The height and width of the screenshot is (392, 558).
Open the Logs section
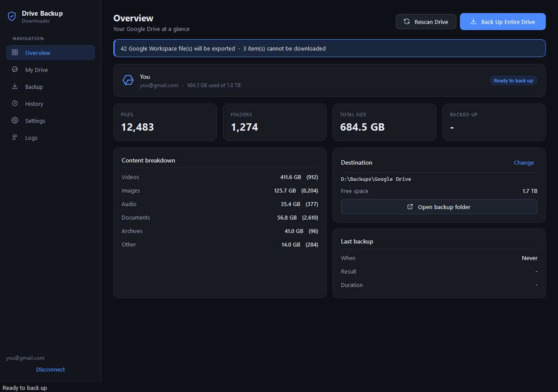tap(51, 138)
